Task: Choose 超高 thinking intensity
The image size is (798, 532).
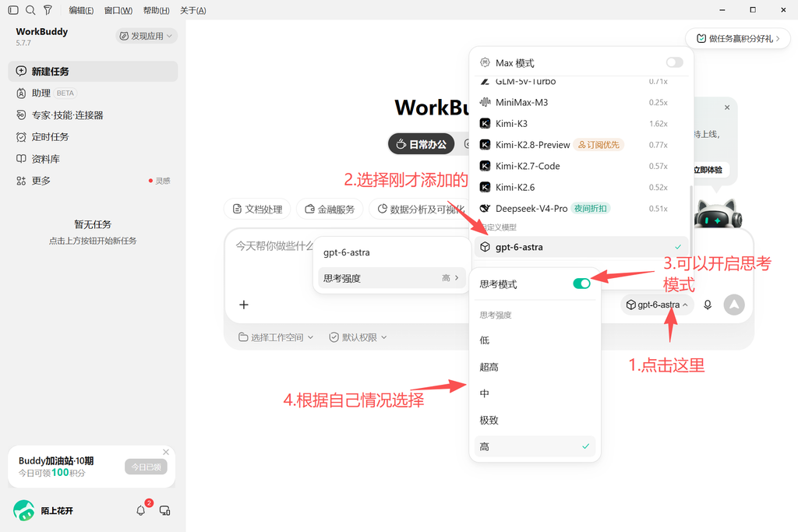Action: (x=535, y=367)
